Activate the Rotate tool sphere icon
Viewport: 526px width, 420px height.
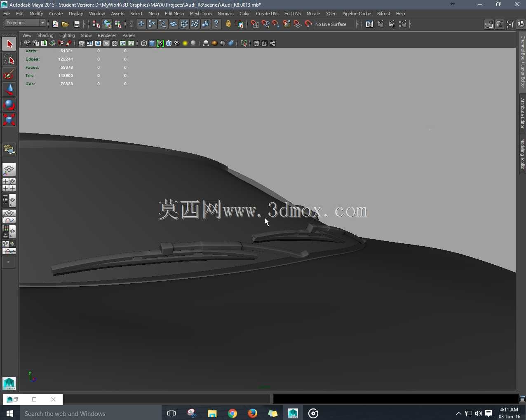tap(9, 105)
